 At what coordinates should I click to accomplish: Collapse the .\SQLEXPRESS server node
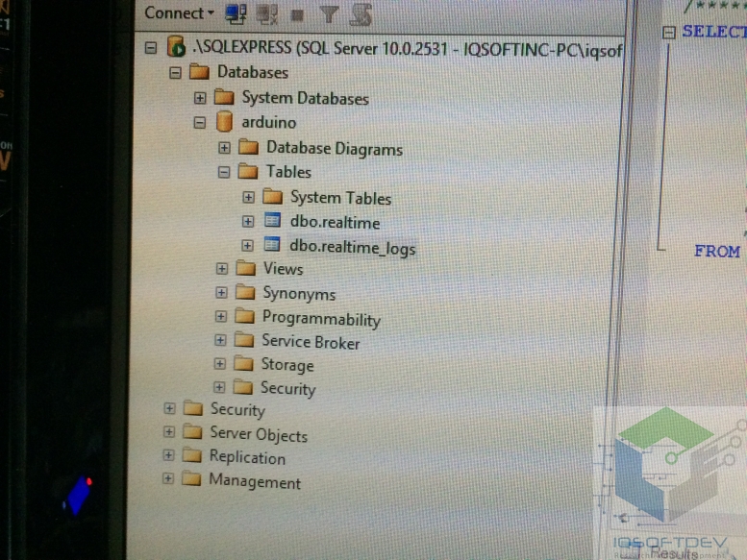click(x=151, y=48)
